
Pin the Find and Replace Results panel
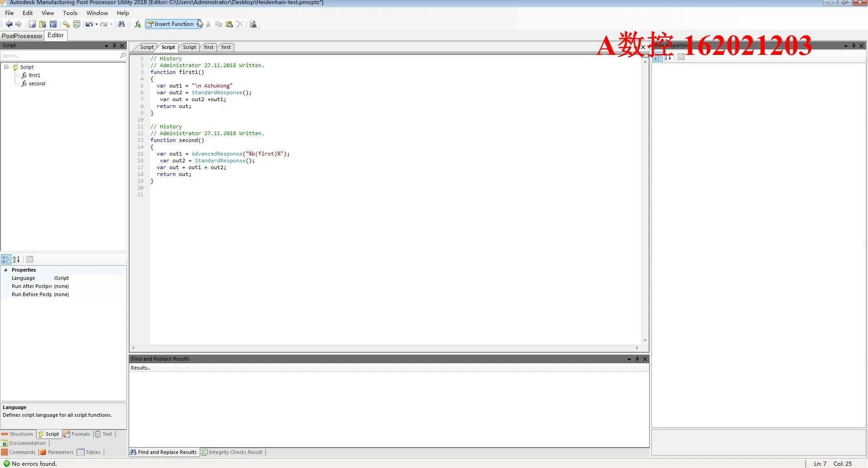637,359
